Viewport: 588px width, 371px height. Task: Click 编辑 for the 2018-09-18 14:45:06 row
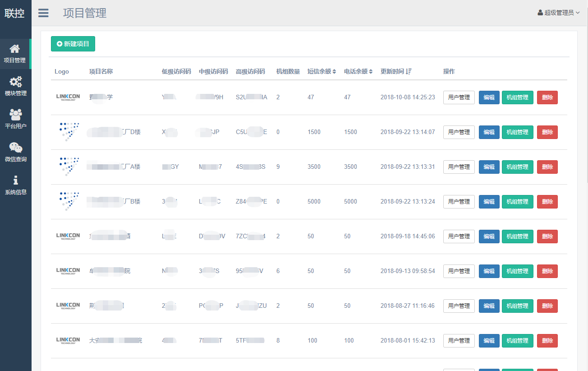coord(489,237)
